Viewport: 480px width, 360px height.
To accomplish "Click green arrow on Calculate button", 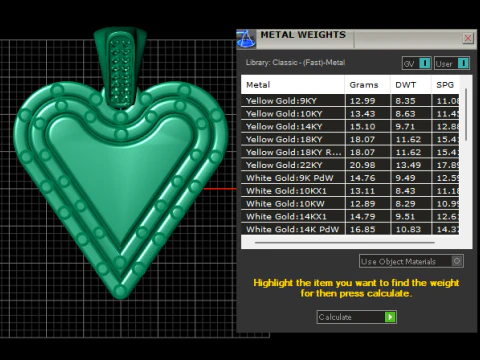I will tap(390, 317).
